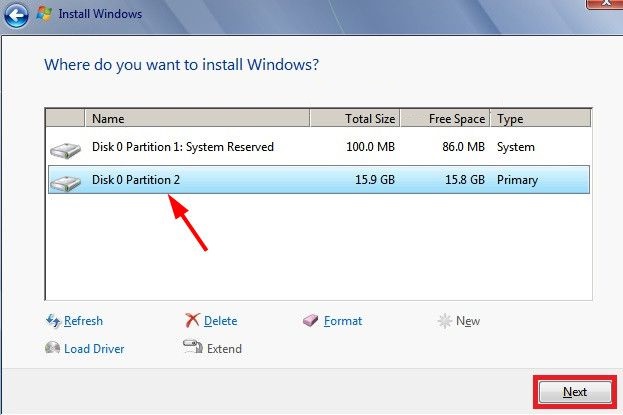Click the 86.0 MB free space cell
This screenshot has width=623, height=415.
pyautogui.click(x=463, y=147)
